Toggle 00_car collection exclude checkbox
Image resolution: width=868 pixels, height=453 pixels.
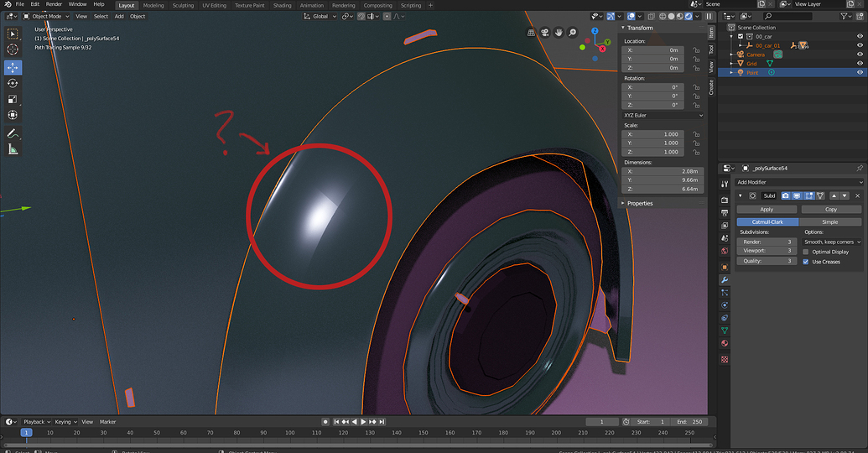[x=741, y=37]
